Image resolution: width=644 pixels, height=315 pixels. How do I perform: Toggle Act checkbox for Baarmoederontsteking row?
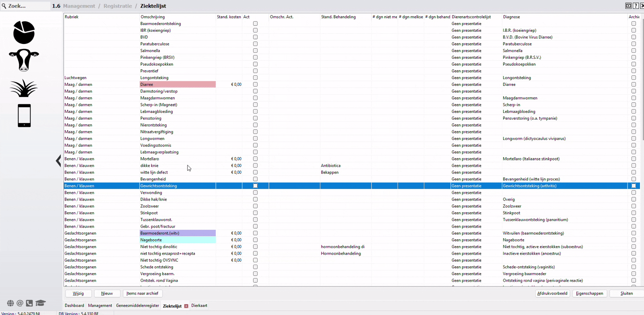[x=255, y=24]
